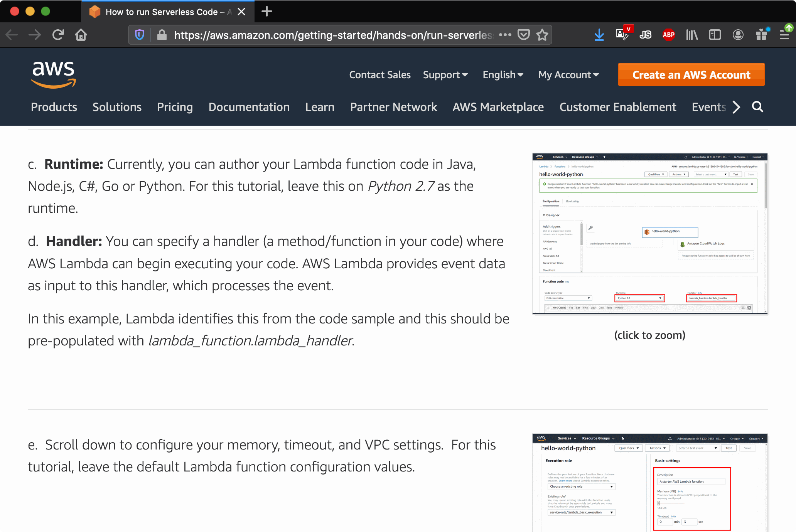Save page to Pocket icon
The width and height of the screenshot is (796, 532).
point(523,35)
